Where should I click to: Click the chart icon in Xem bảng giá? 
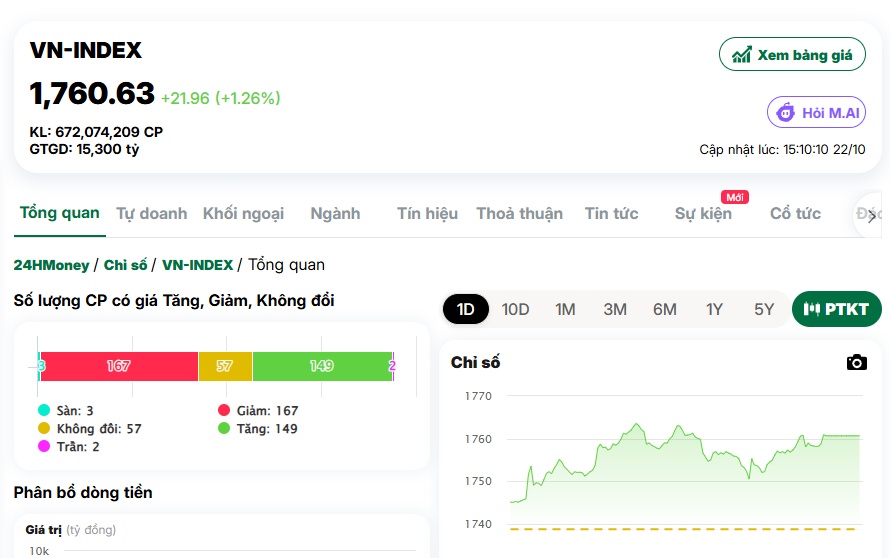click(x=742, y=55)
